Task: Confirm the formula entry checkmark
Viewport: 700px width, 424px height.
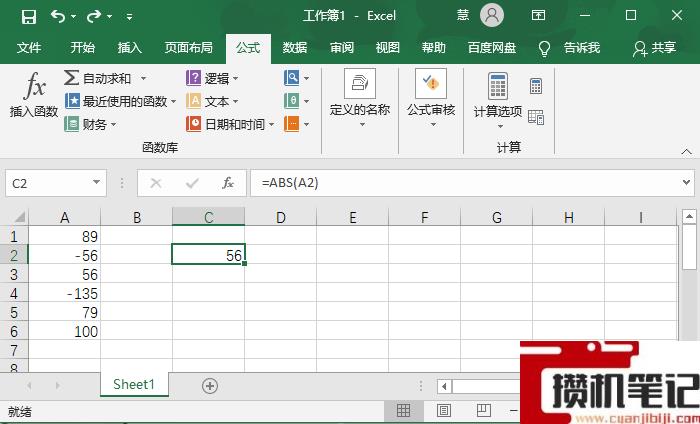Action: point(192,183)
